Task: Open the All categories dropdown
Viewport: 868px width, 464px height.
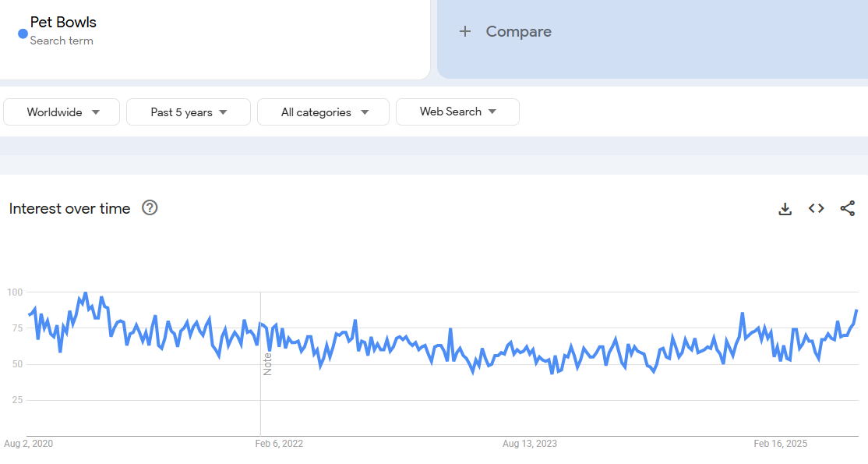Action: pos(323,112)
